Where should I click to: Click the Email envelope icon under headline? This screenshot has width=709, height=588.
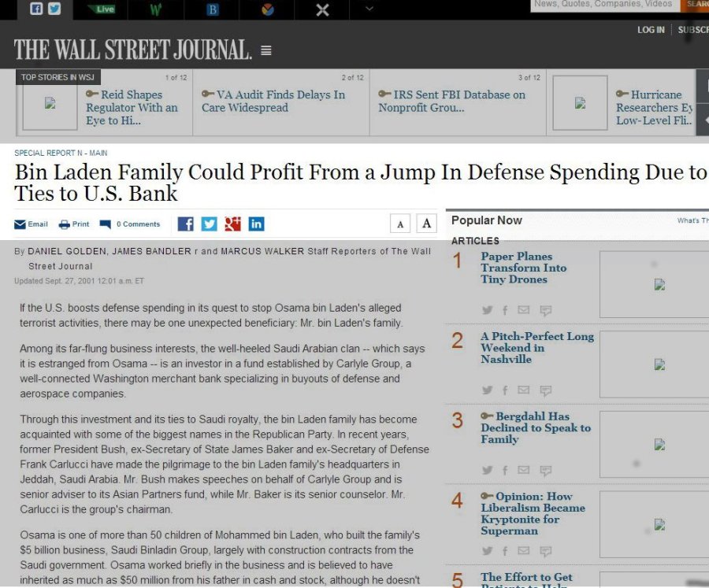(x=20, y=224)
